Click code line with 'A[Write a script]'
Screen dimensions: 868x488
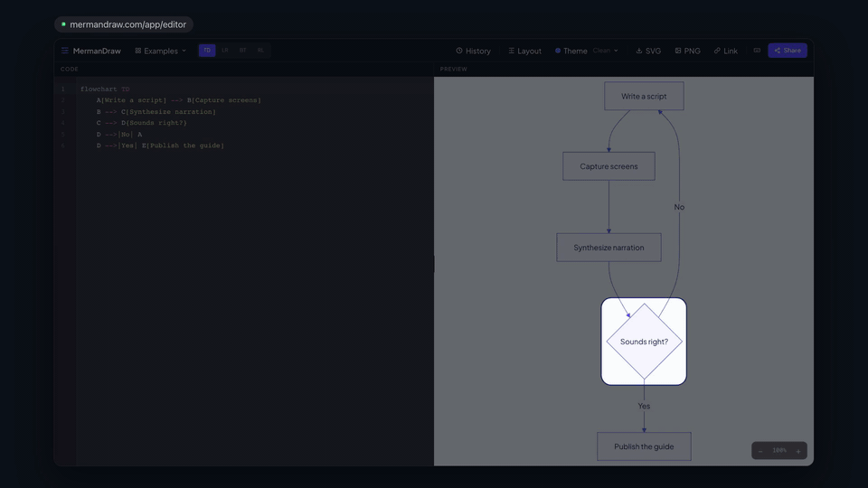tap(179, 100)
